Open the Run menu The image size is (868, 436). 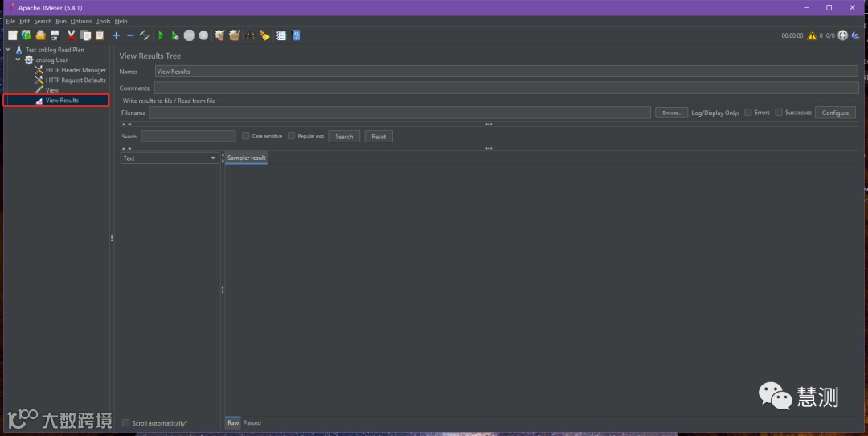[x=61, y=21]
